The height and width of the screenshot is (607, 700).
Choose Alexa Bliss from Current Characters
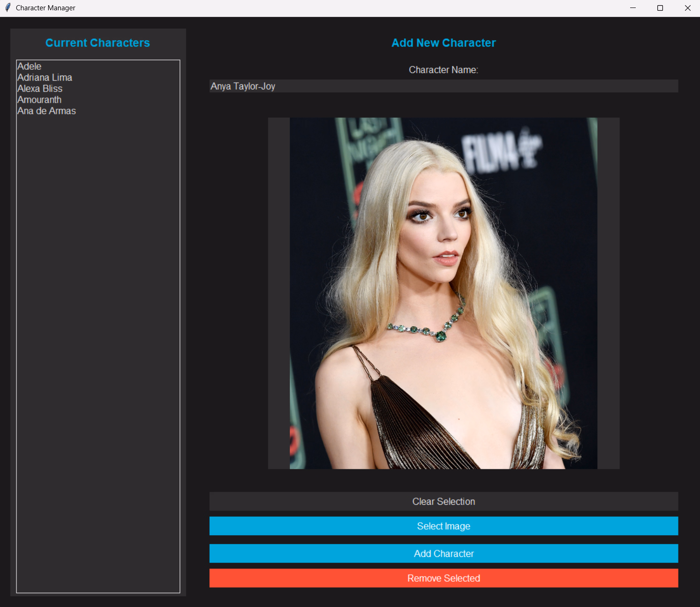tap(40, 89)
